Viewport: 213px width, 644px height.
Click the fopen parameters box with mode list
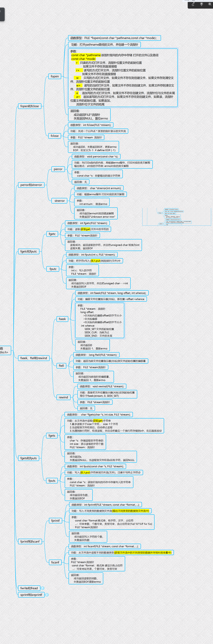123,78
